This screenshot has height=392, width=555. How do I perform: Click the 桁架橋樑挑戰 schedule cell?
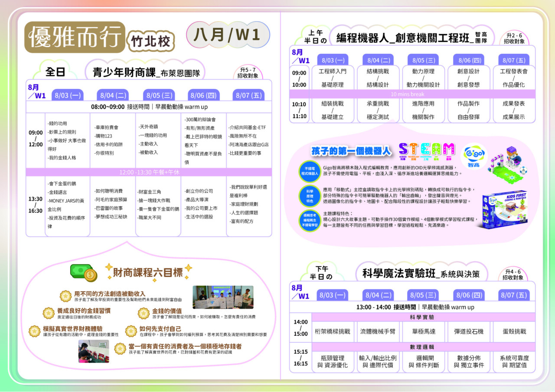point(332,331)
